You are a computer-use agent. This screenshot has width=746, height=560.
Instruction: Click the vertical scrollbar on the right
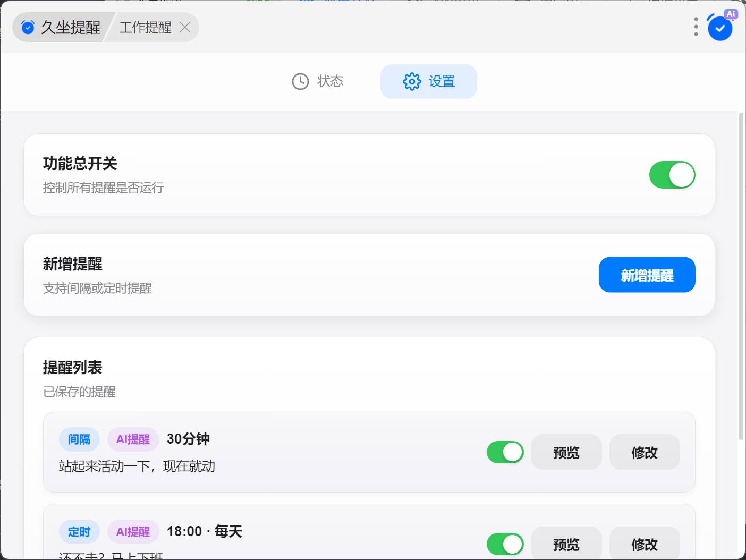pyautogui.click(x=741, y=276)
